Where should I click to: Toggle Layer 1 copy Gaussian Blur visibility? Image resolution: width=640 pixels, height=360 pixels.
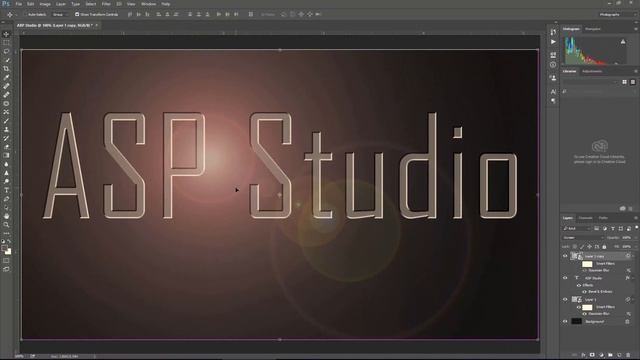tap(584, 270)
